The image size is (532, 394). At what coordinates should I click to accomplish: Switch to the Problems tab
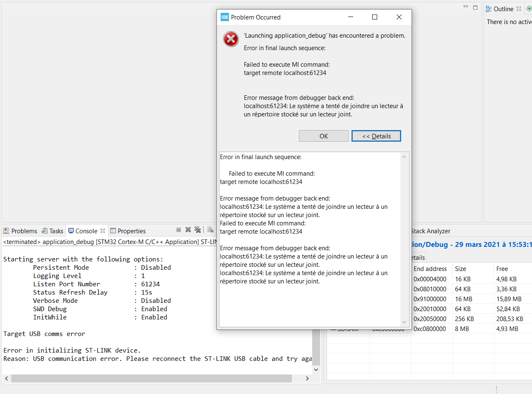[x=20, y=231]
